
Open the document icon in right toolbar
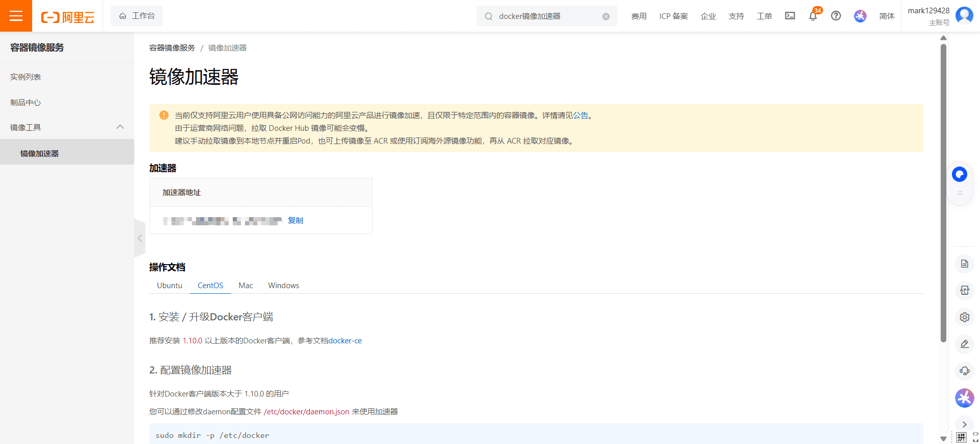pos(964,264)
